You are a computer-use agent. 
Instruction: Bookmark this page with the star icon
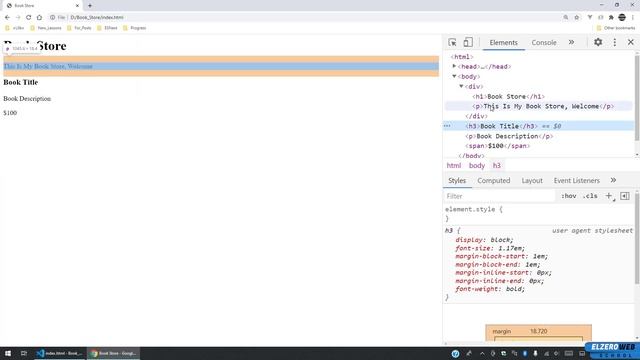(577, 18)
